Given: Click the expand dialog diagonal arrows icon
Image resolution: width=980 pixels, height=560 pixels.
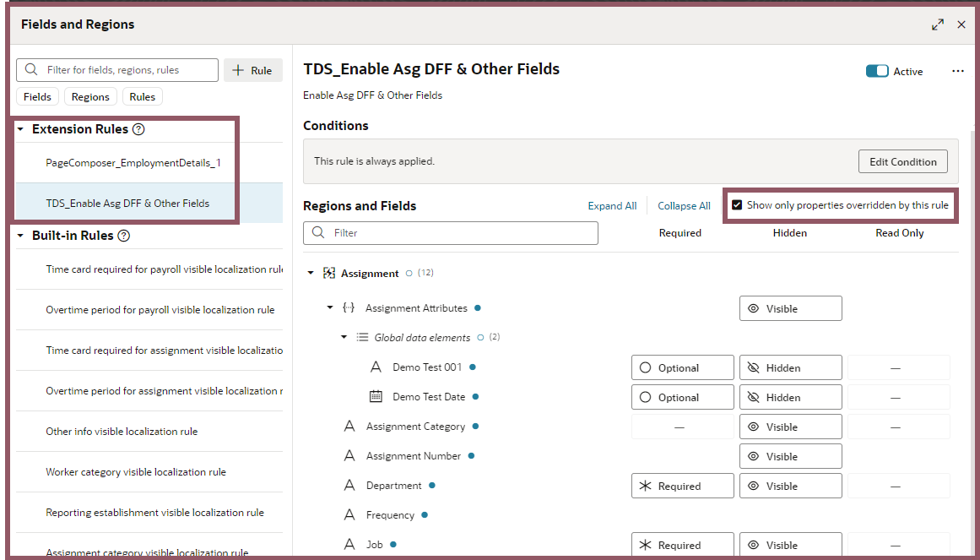Looking at the screenshot, I should (938, 24).
